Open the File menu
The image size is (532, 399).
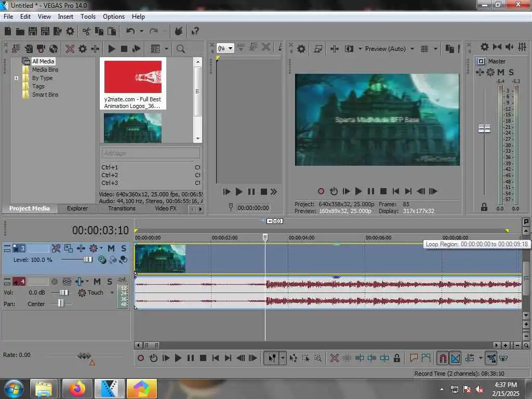[x=8, y=17]
